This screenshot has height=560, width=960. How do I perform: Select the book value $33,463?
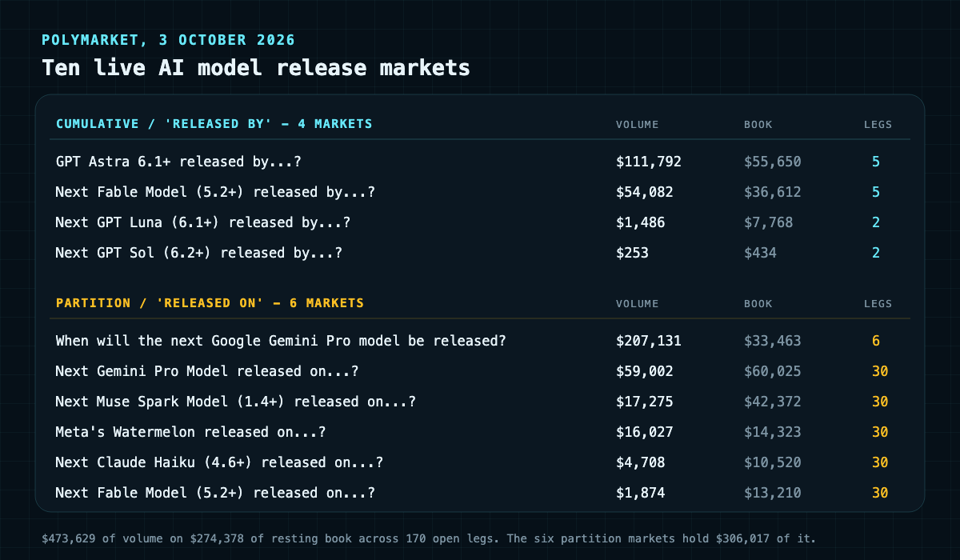(773, 341)
